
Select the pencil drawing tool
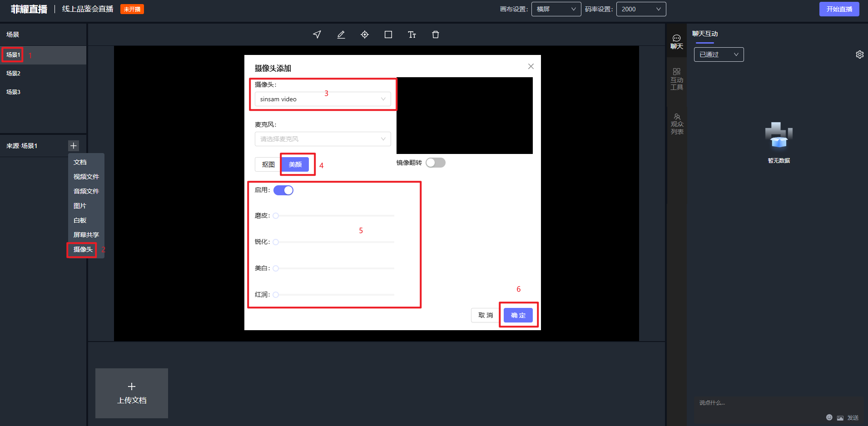tap(341, 35)
